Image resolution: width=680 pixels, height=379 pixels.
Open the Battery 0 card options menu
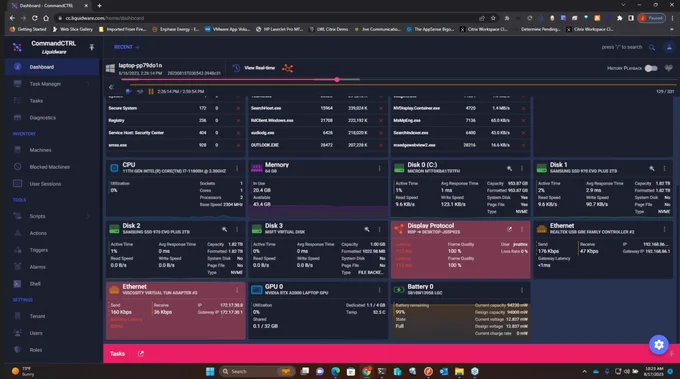point(522,290)
